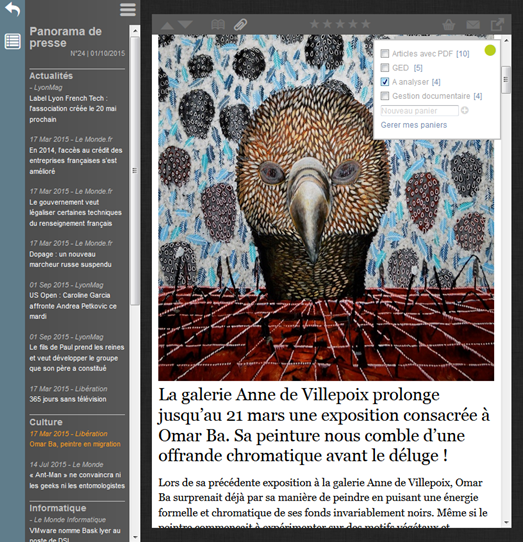Click the Panorama de presse title
This screenshot has width=523, height=542.
coord(65,37)
